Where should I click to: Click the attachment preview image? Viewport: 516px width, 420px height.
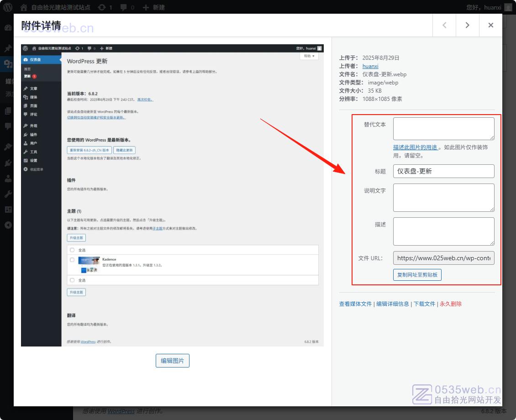(172, 195)
